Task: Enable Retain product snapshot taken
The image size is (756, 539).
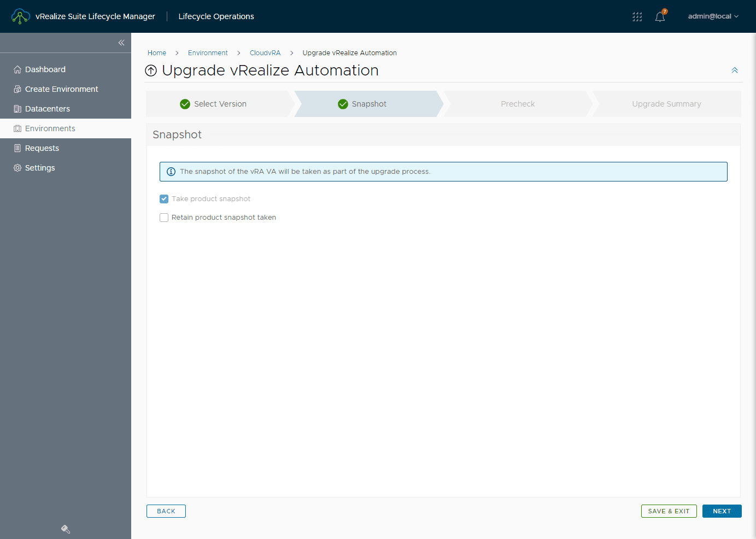Action: click(164, 218)
